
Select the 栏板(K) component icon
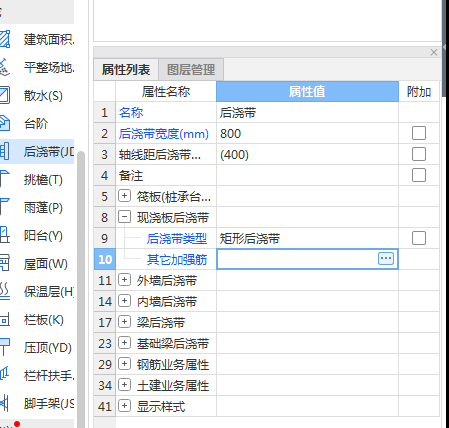[x=5, y=319]
